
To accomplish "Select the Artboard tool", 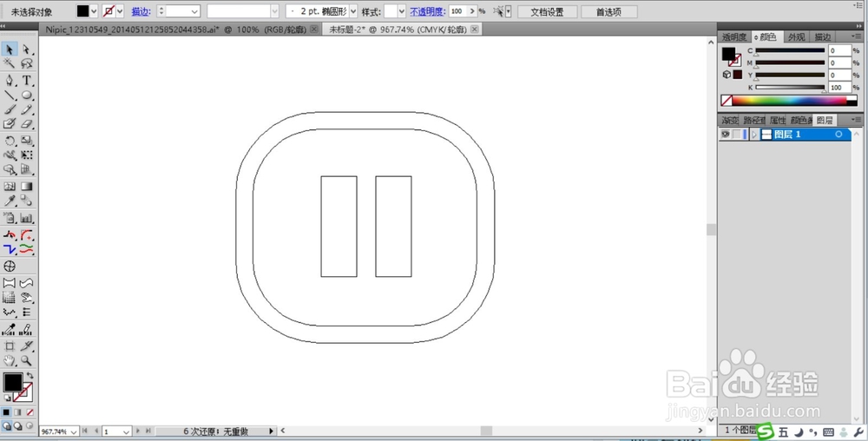I will coord(10,346).
